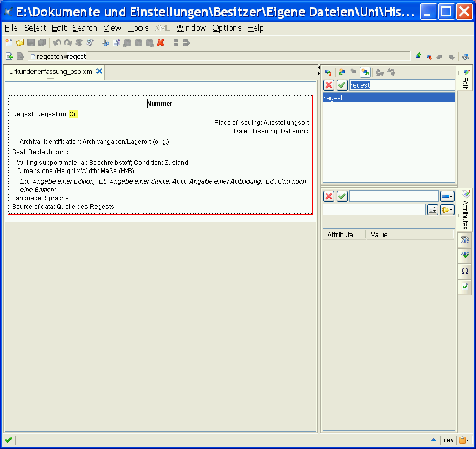This screenshot has height=449, width=476.
Task: Copy the selection using the toolbar
Action: coord(116,43)
